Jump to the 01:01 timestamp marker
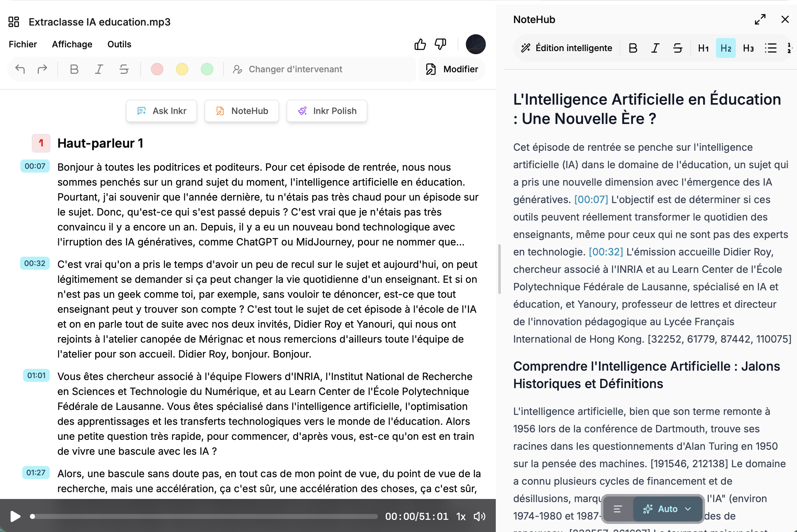 pos(36,375)
